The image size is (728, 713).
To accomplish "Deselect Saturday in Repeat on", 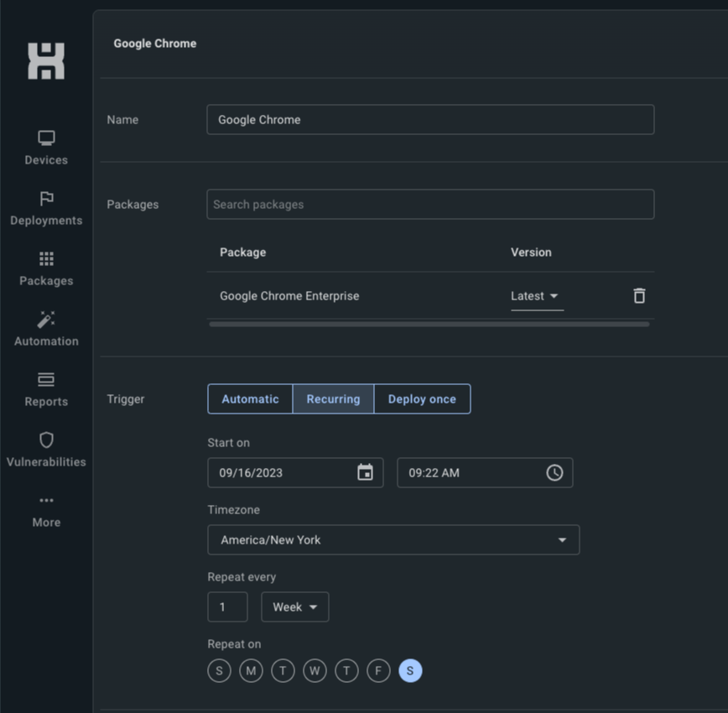I will 410,671.
